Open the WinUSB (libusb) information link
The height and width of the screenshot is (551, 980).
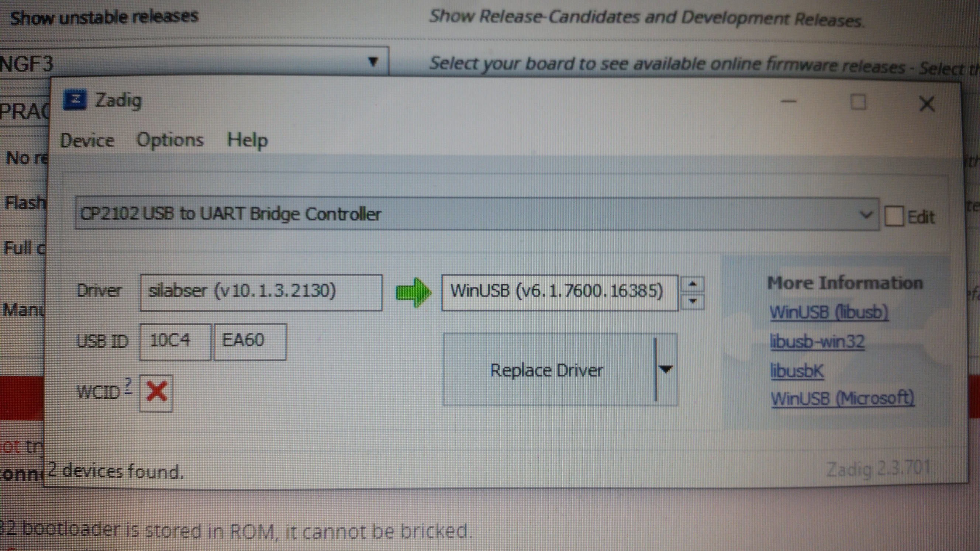coord(829,313)
